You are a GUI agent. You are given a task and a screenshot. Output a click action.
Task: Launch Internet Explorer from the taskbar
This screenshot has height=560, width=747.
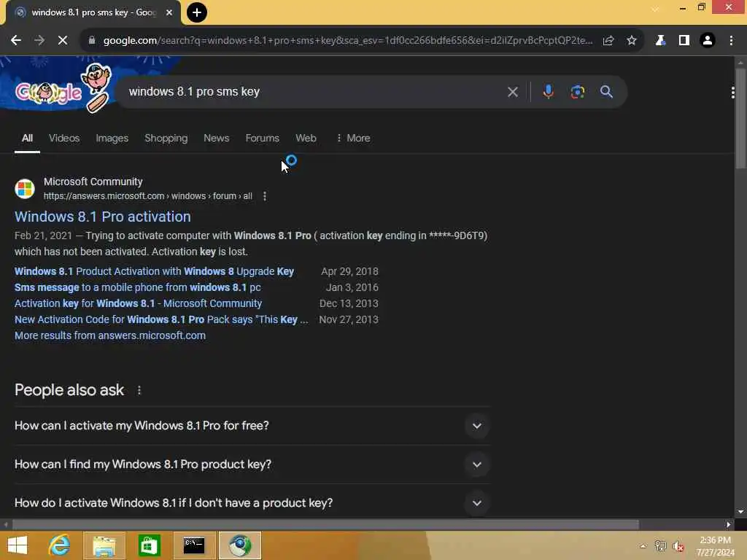[x=60, y=545]
